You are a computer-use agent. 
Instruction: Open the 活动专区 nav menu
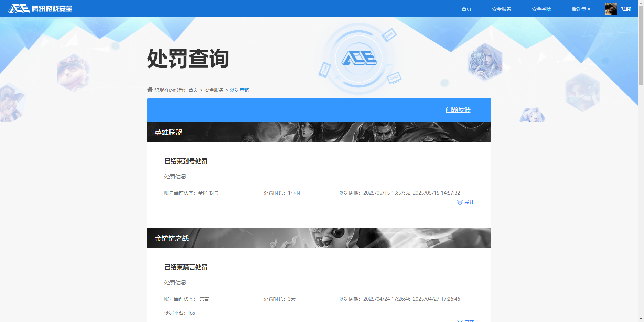click(581, 9)
